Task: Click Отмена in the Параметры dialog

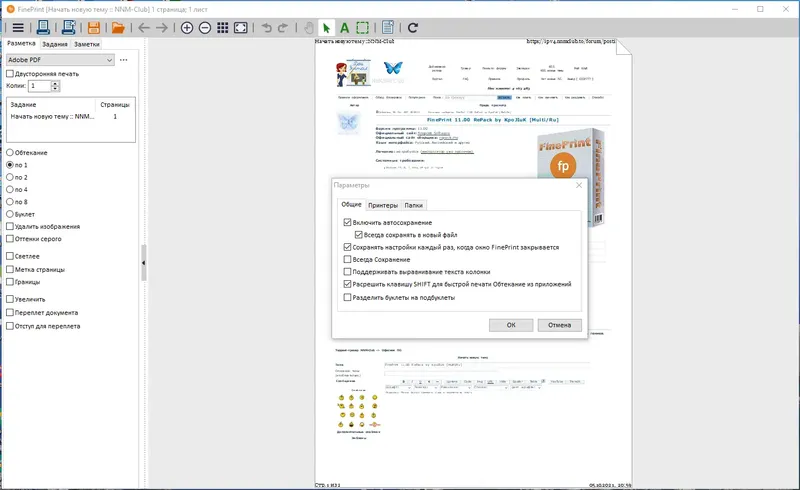Action: pyautogui.click(x=559, y=325)
